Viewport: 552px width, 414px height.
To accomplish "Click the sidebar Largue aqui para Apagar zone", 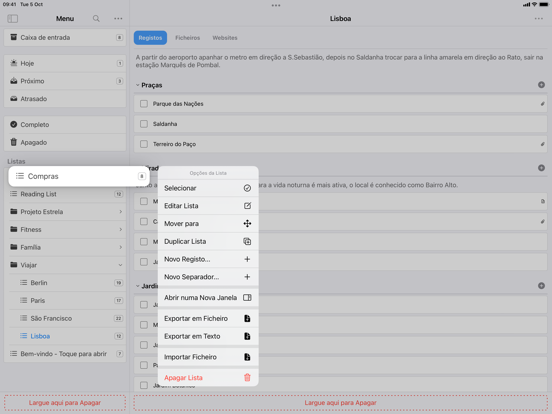I will pos(65,403).
